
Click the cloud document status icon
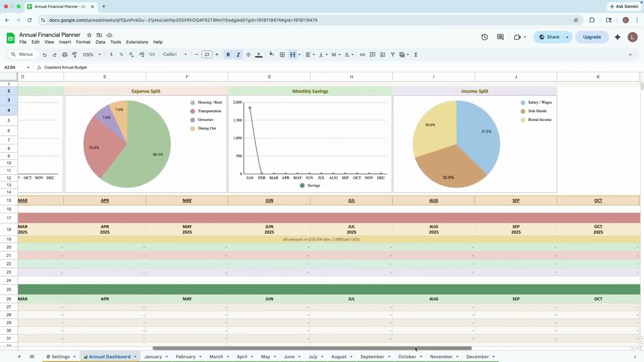point(109,35)
